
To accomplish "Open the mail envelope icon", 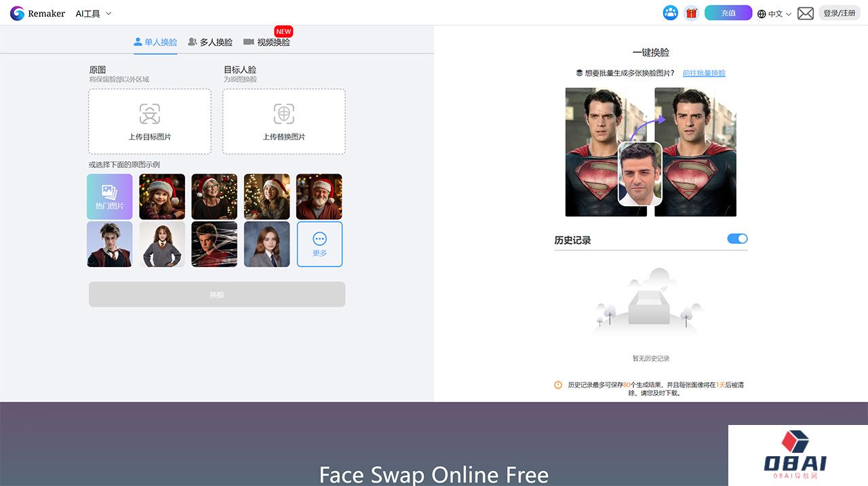I will [806, 13].
